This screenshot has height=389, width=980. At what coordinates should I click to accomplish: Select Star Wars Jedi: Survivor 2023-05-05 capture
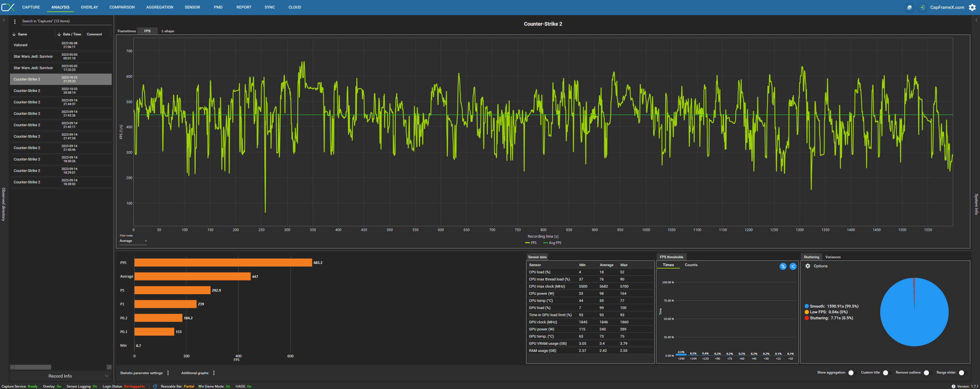click(x=61, y=56)
